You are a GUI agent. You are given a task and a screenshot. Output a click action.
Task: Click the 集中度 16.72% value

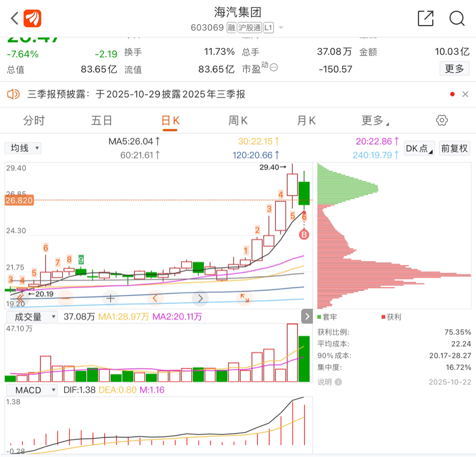(x=458, y=367)
